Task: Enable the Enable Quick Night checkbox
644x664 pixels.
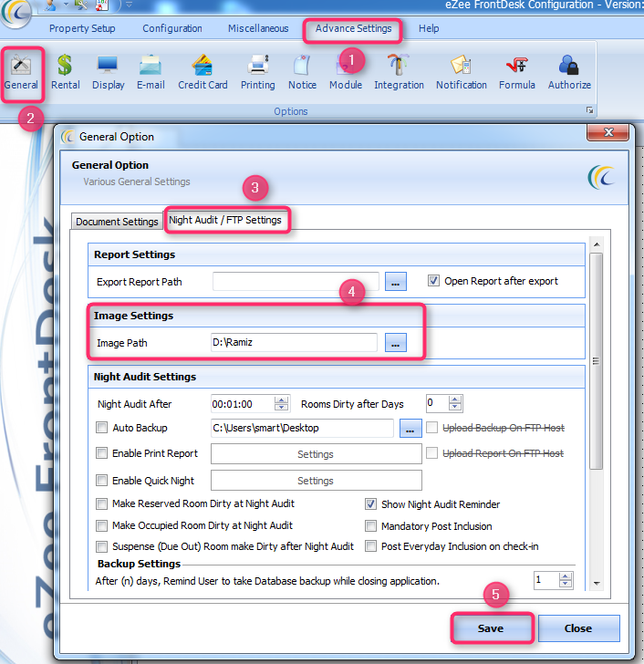Action: tap(101, 480)
